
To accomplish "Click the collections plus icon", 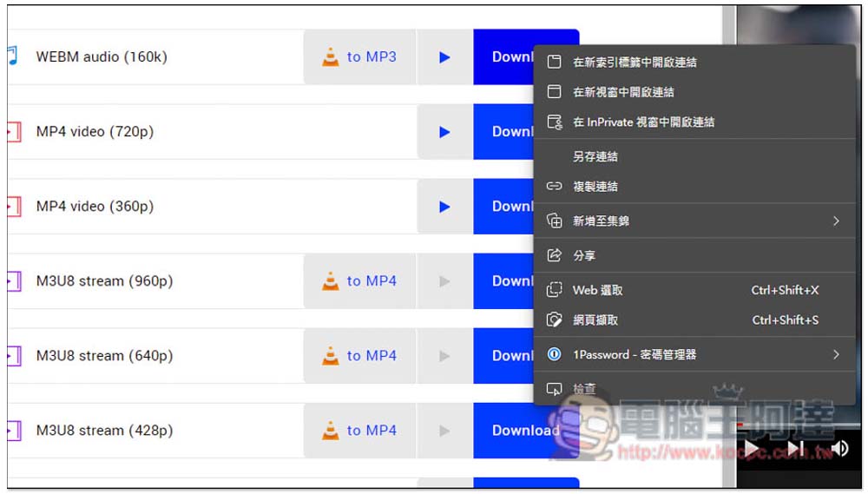I will coord(555,221).
